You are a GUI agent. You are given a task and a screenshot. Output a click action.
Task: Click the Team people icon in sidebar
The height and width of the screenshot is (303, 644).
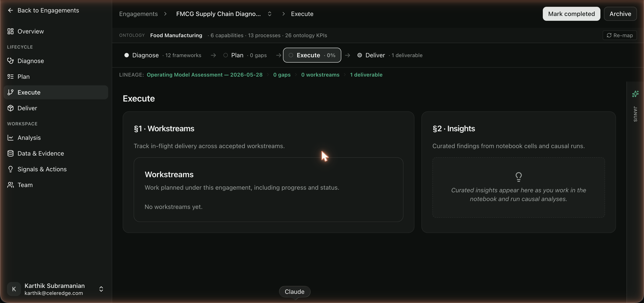pos(10,185)
